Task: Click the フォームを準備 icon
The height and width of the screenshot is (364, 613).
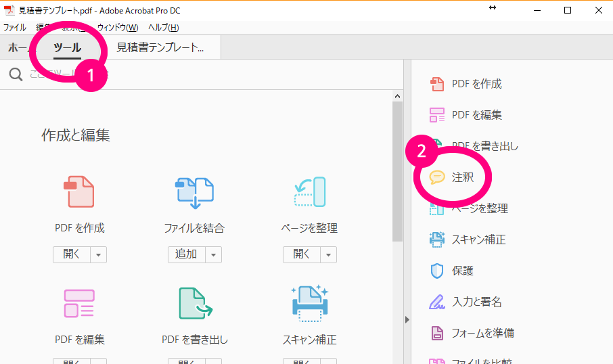Action: point(437,333)
